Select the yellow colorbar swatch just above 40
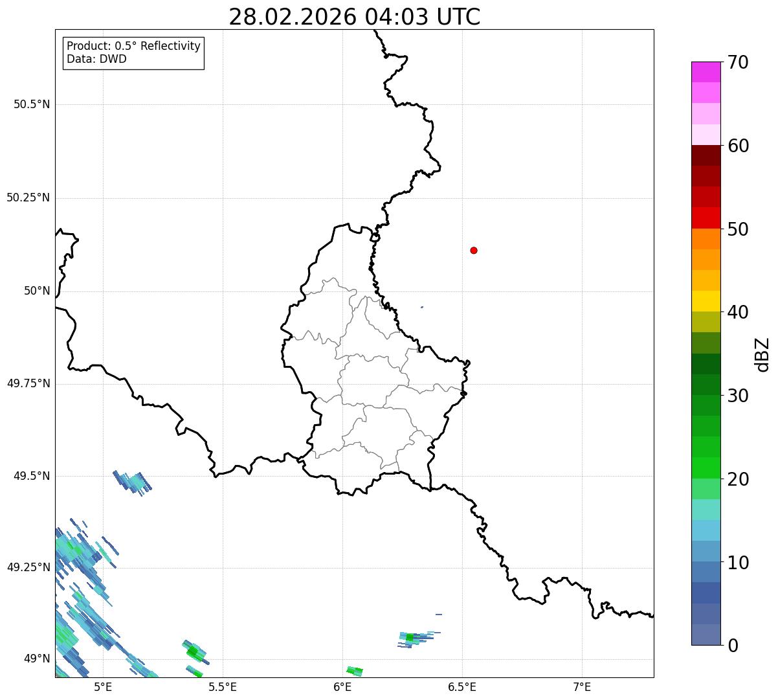778x700 pixels. [x=706, y=301]
